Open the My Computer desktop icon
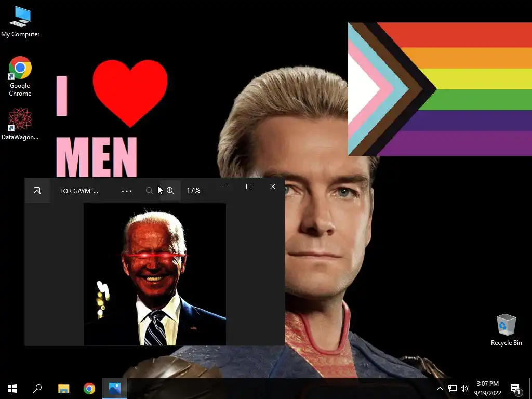This screenshot has width=532, height=399. click(20, 22)
